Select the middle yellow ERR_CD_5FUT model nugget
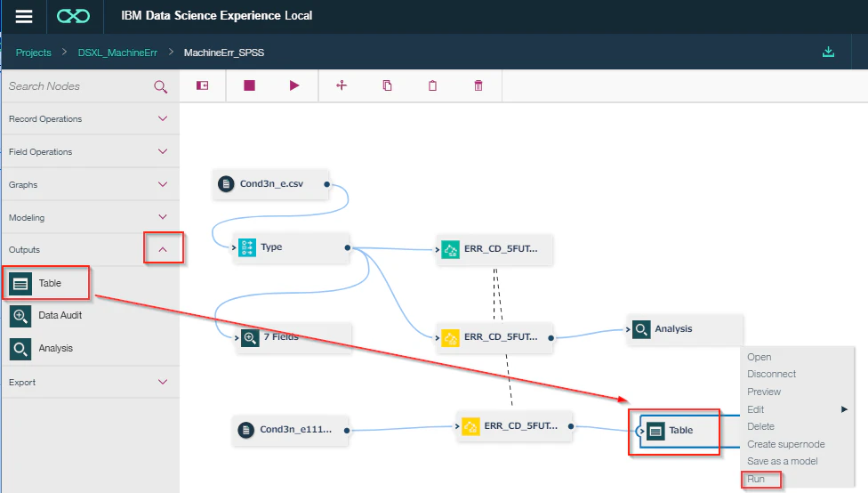This screenshot has width=868, height=493. pyautogui.click(x=494, y=337)
